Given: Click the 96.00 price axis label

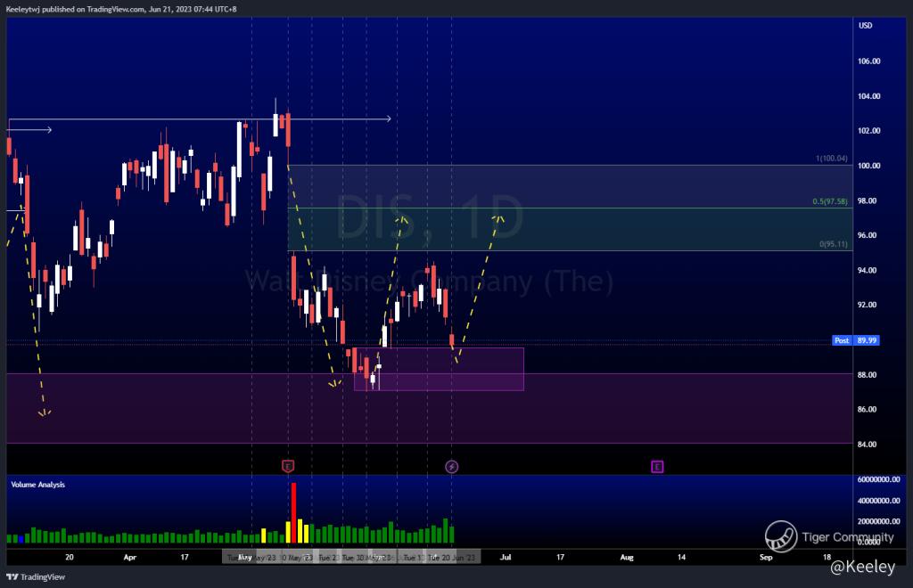Looking at the screenshot, I should (868, 235).
